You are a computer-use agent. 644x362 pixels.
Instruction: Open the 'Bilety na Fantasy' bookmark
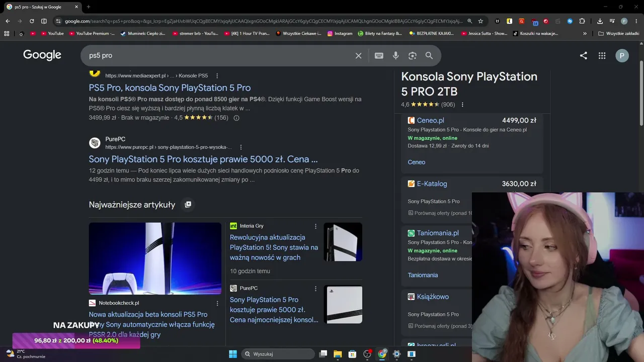[x=380, y=34]
